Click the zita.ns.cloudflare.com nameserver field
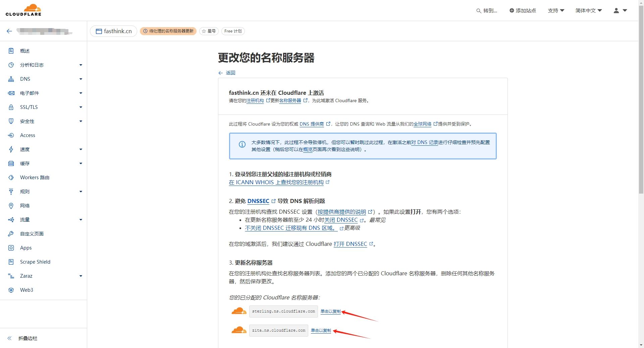The image size is (644, 348). 278,331
